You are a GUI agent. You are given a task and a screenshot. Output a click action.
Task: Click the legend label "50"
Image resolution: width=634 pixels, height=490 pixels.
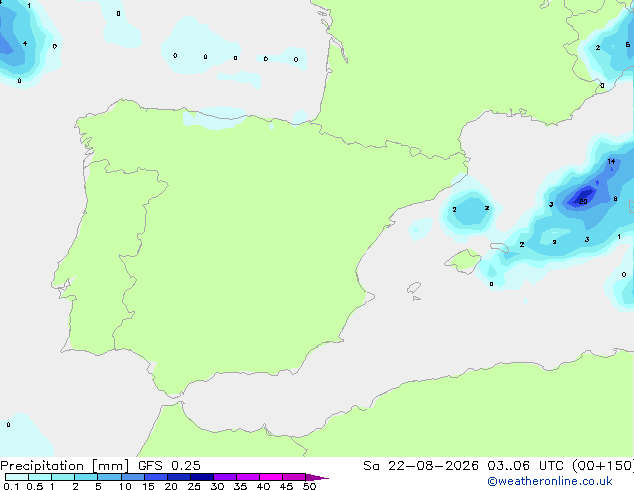309,486
